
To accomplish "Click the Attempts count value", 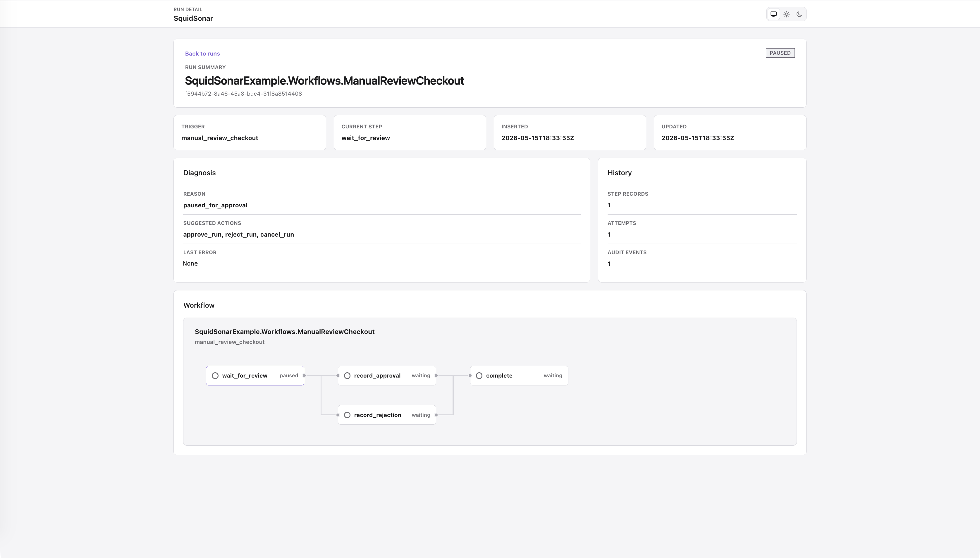I will pos(609,235).
